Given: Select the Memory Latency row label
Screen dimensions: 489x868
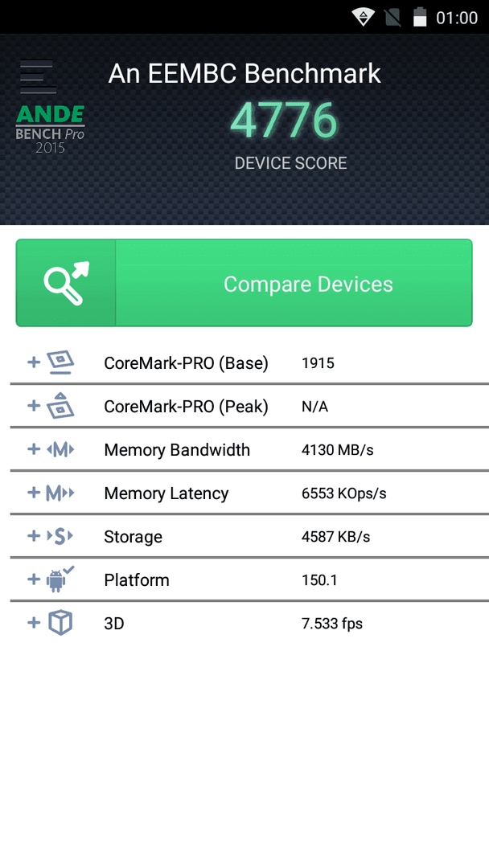Looking at the screenshot, I should (x=166, y=493).
